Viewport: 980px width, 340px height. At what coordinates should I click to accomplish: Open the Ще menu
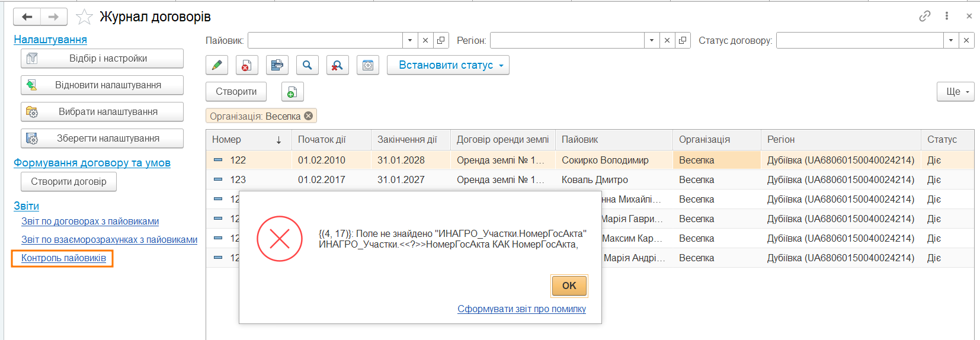coord(955,92)
